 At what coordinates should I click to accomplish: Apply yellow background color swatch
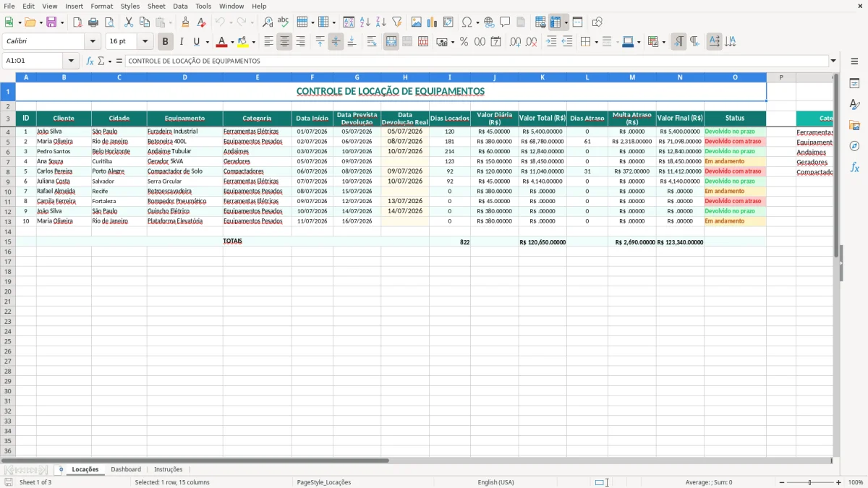(243, 42)
